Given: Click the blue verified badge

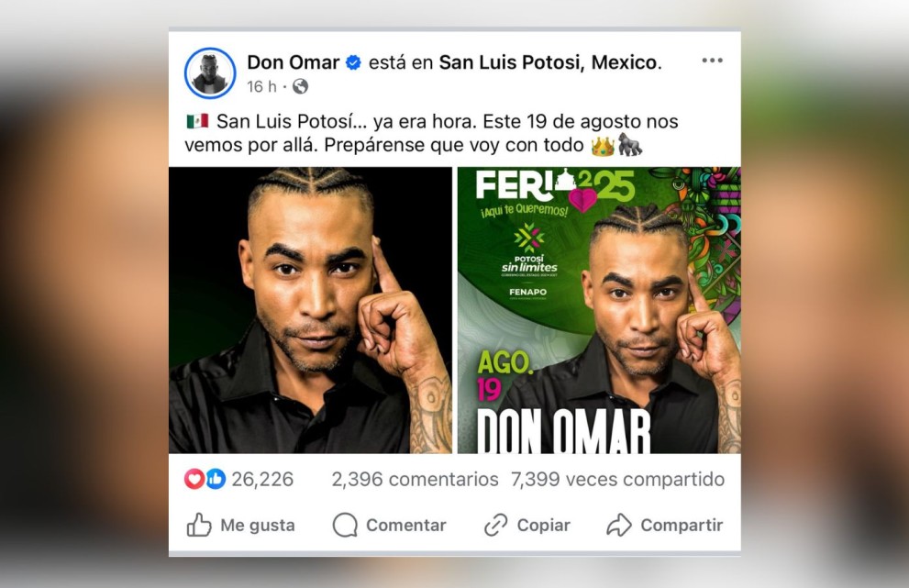Looking at the screenshot, I should coord(354,62).
